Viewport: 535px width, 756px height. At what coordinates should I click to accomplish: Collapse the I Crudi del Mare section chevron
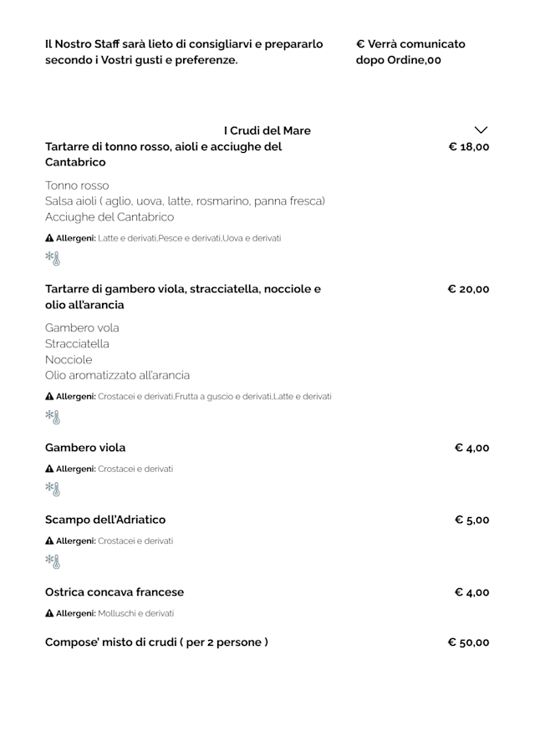click(x=480, y=130)
